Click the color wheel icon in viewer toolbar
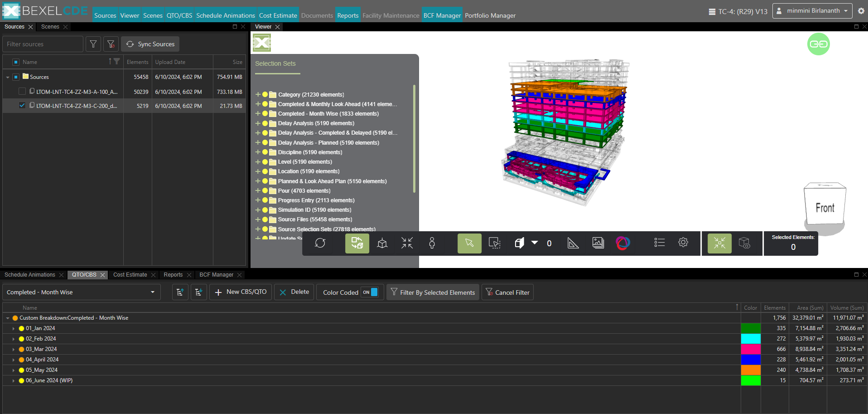This screenshot has height=414, width=868. click(x=622, y=244)
